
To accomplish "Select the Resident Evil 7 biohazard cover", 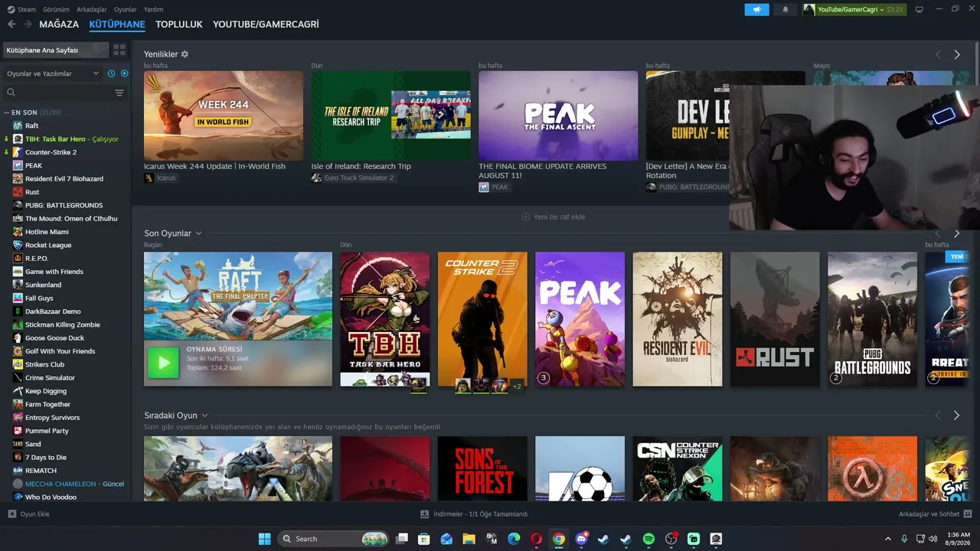I will point(678,319).
